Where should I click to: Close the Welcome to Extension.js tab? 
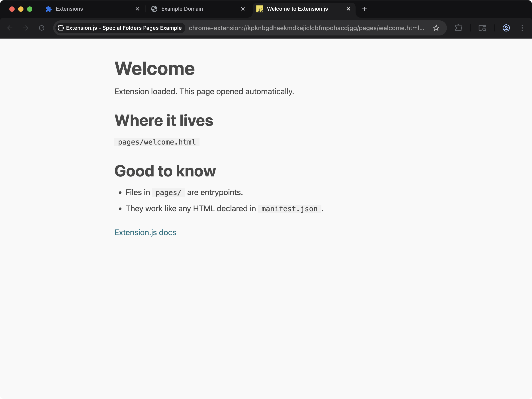[348, 9]
